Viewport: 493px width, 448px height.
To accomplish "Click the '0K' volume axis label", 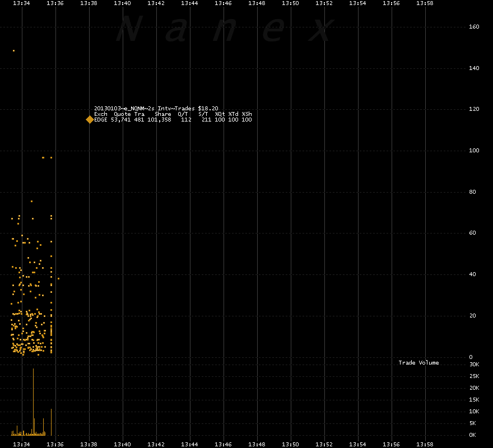I will [473, 435].
